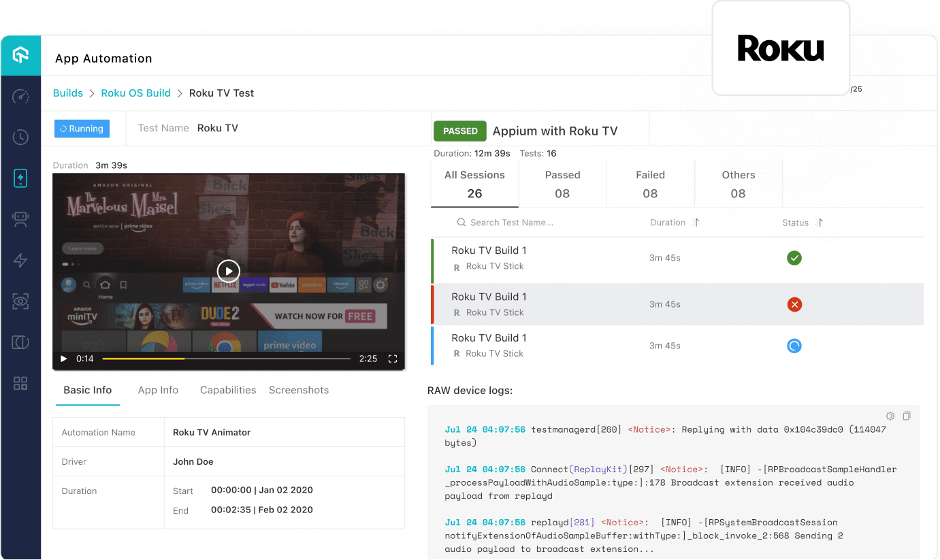Image resolution: width=940 pixels, height=560 pixels.
Task: Click the green PASSED badge
Action: [x=460, y=131]
